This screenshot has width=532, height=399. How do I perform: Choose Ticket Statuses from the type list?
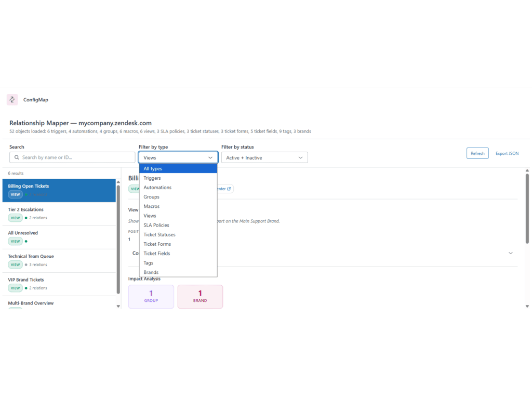point(178,235)
